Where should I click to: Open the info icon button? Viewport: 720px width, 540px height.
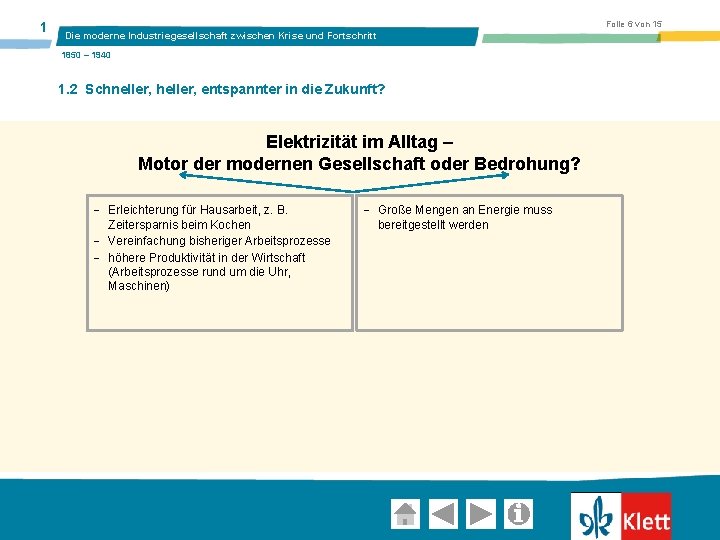[518, 514]
